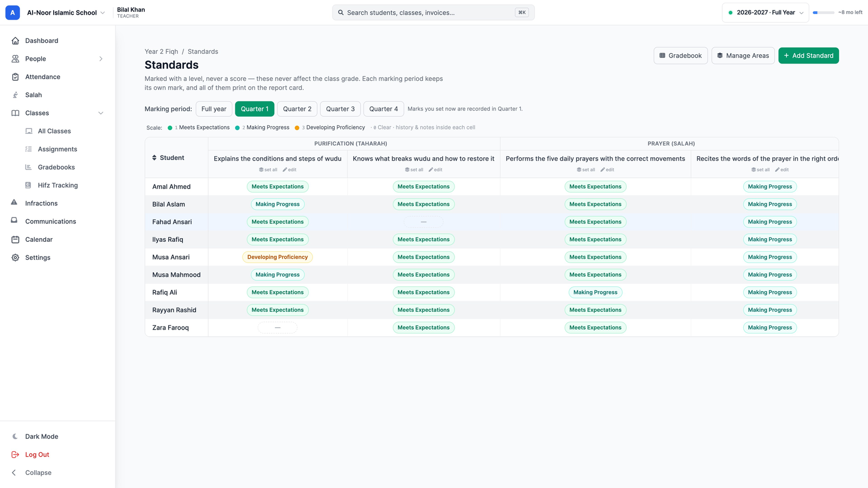Collapse the Classes submenu chevron
Viewport: 868px width, 488px height.
point(101,113)
